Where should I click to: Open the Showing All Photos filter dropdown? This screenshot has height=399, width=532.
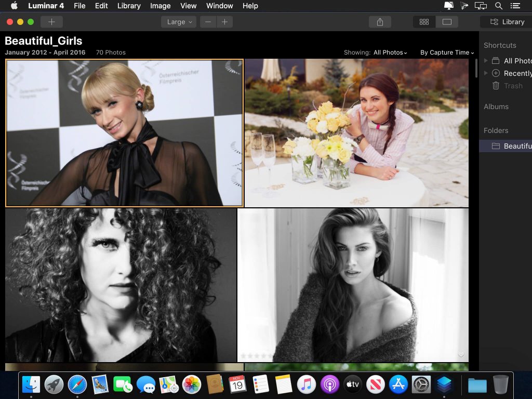(x=390, y=52)
